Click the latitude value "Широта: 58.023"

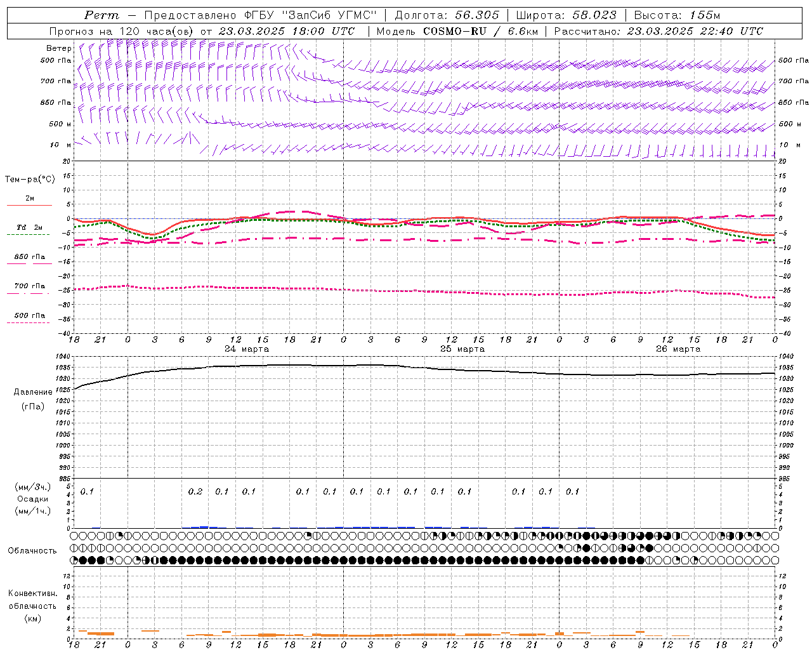(x=566, y=15)
